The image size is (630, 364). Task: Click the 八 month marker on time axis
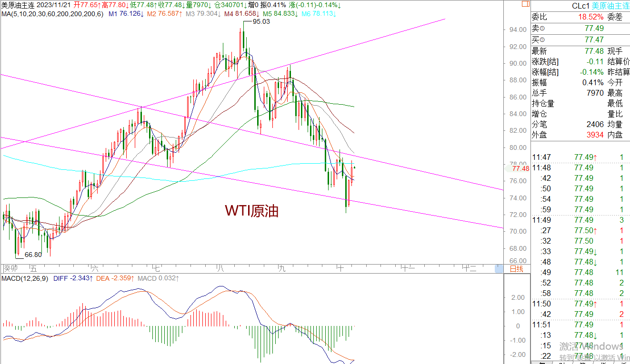(220, 269)
